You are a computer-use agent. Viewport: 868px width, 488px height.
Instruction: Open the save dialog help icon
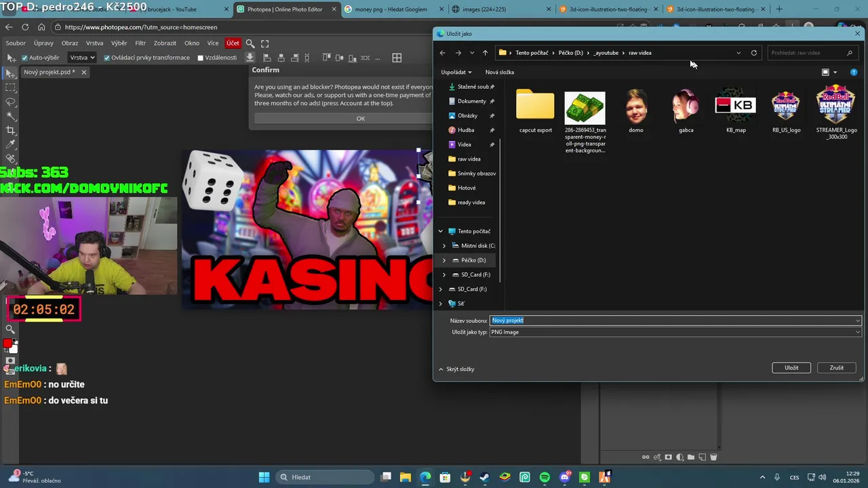coord(854,72)
